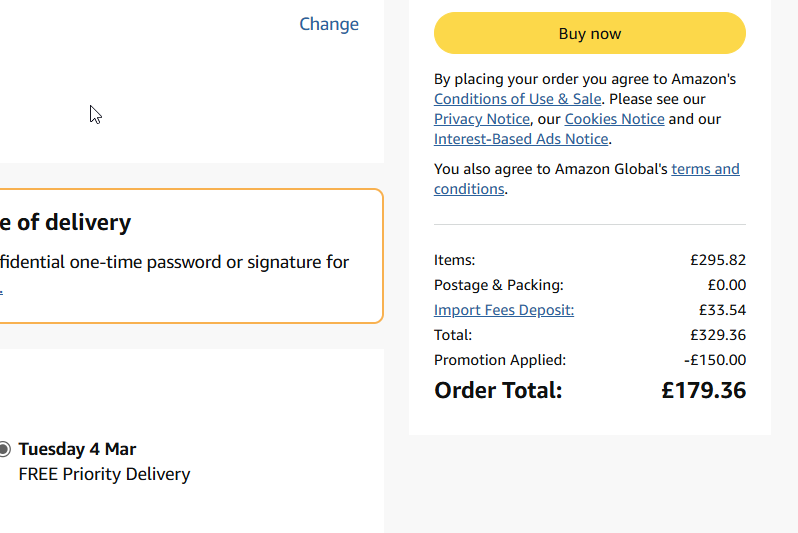Screen dimensions: 798x533
Task: Click the Tuesday 4 Mar delivery label
Action: click(77, 449)
